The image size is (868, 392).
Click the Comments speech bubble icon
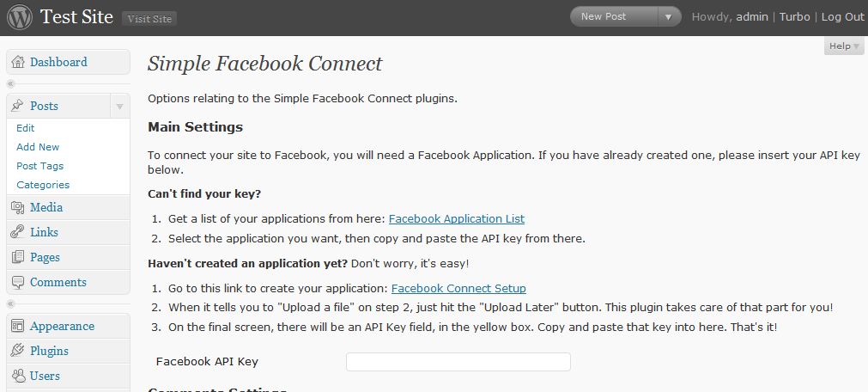coord(18,282)
